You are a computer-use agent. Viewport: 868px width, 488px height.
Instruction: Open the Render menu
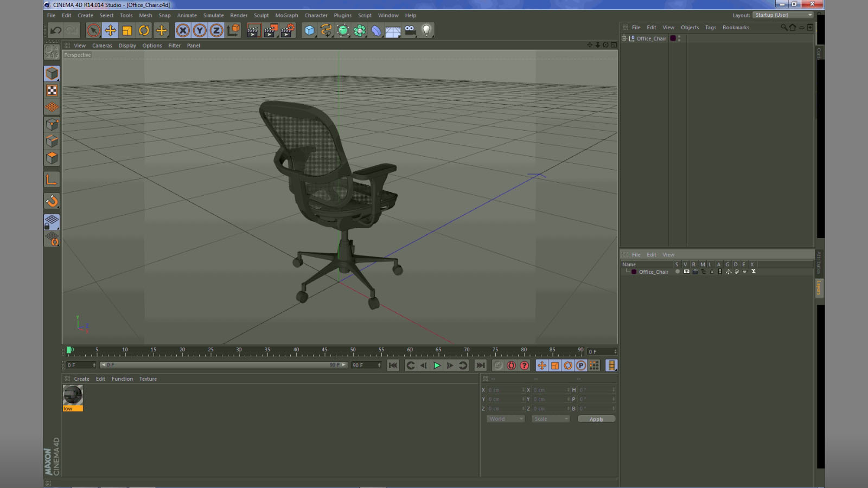coord(239,15)
